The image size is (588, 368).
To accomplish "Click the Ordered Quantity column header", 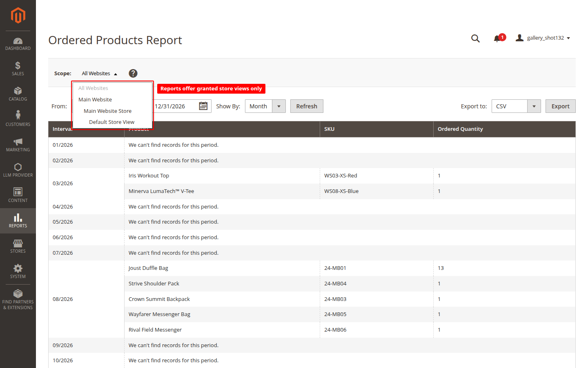I will (x=504, y=129).
